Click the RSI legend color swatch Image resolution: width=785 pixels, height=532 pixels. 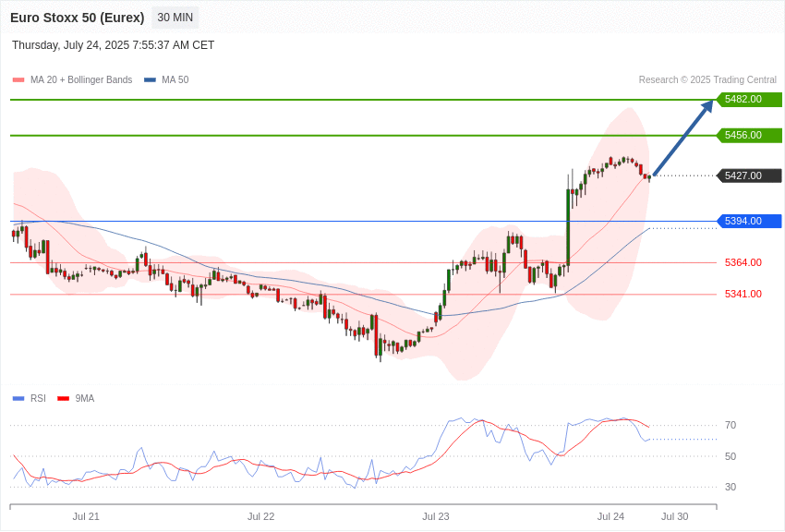pos(18,398)
